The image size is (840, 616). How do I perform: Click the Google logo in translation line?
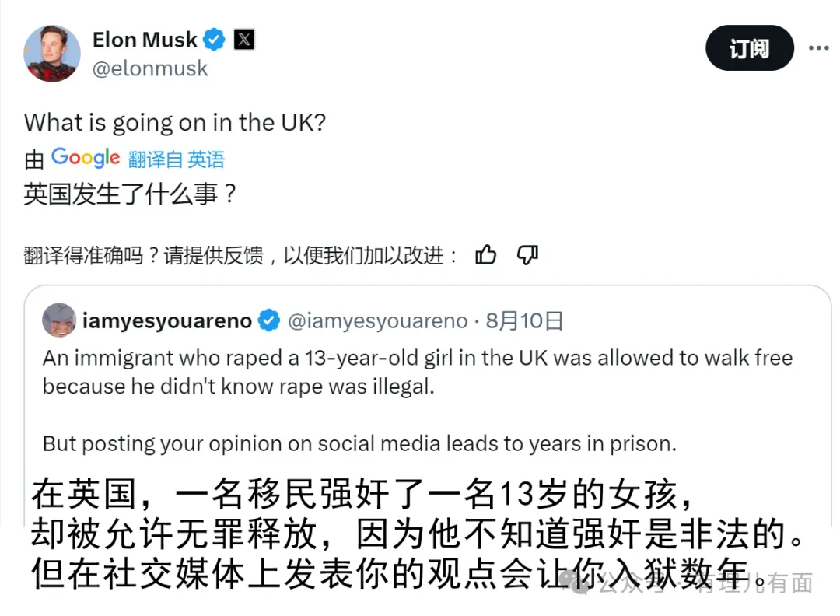pyautogui.click(x=86, y=158)
